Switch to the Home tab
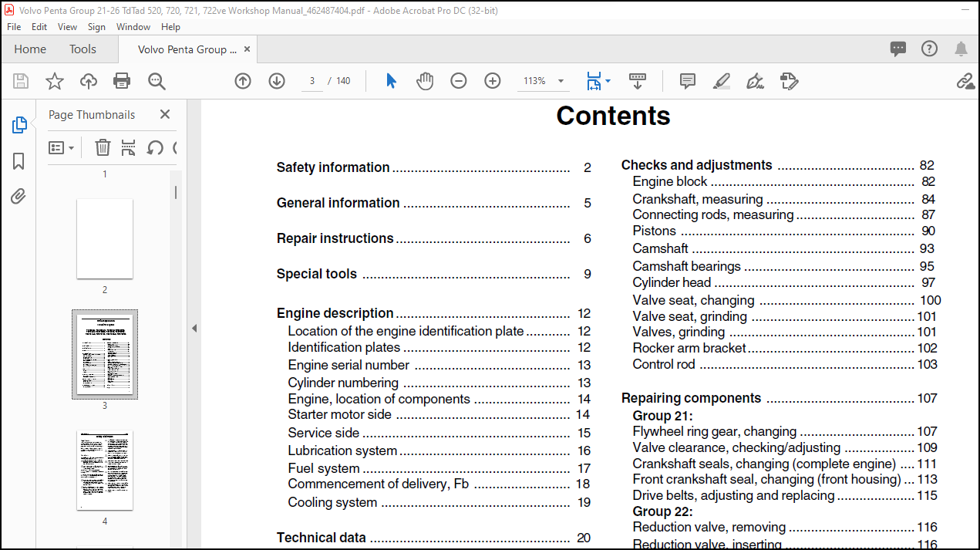The image size is (980, 550). click(30, 49)
